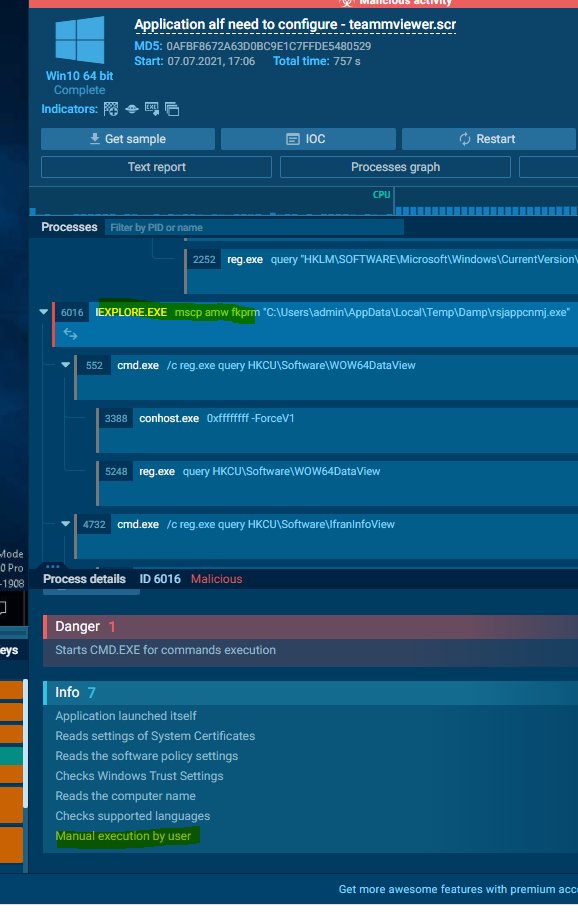
Task: Click the task title teammviewer.scr
Action: pyautogui.click(x=295, y=25)
